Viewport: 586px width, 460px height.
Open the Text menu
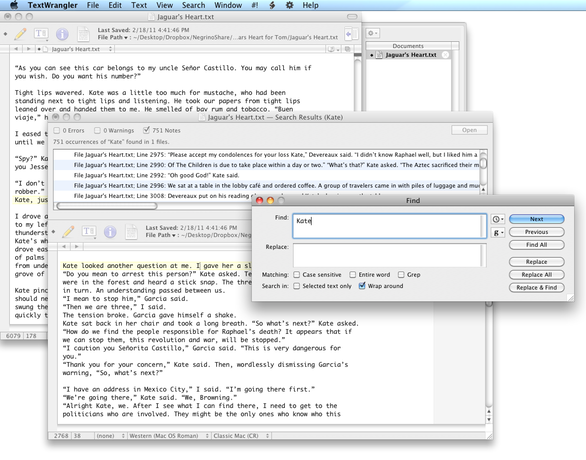click(x=139, y=5)
